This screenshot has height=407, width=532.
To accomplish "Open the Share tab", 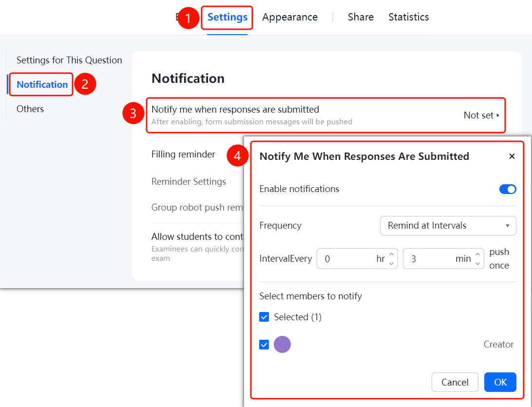I will click(x=361, y=17).
